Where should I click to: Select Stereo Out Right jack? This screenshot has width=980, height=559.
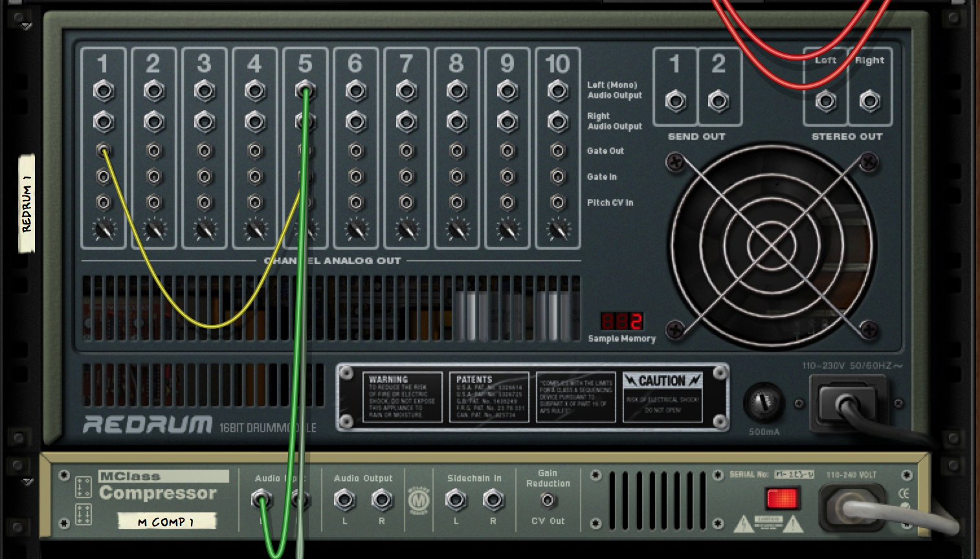[x=870, y=101]
